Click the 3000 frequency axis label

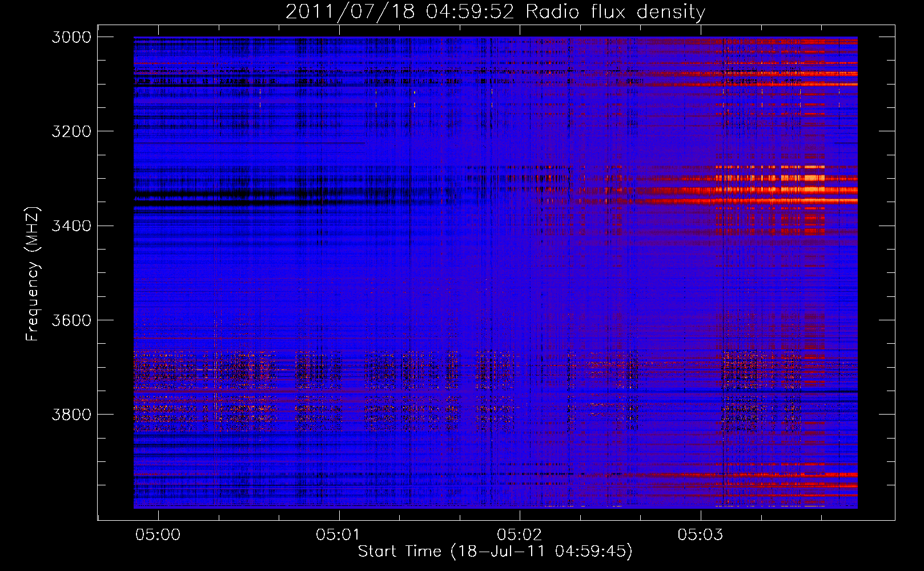[x=71, y=37]
